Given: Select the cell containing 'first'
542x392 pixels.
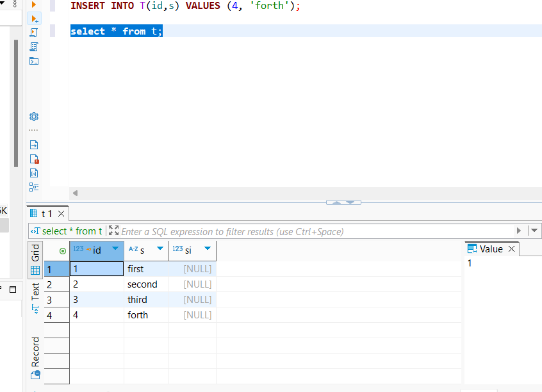Looking at the screenshot, I should coord(146,269).
